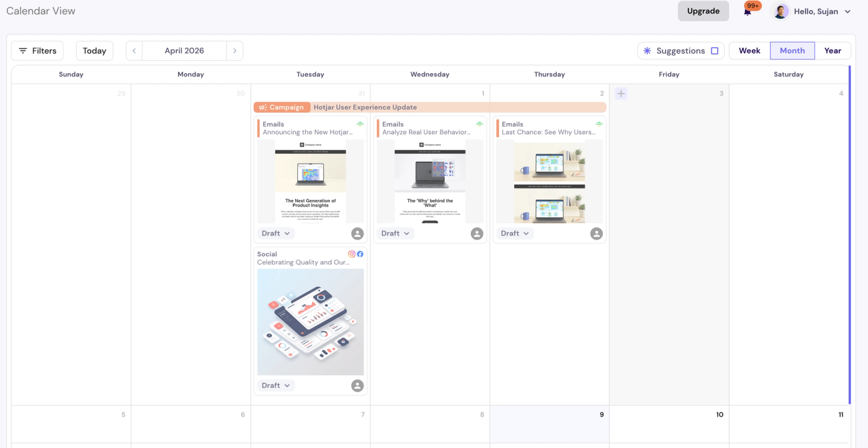The image size is (868, 448).
Task: Open Draft status dropdown on Analyze Real User email
Action: (x=395, y=234)
